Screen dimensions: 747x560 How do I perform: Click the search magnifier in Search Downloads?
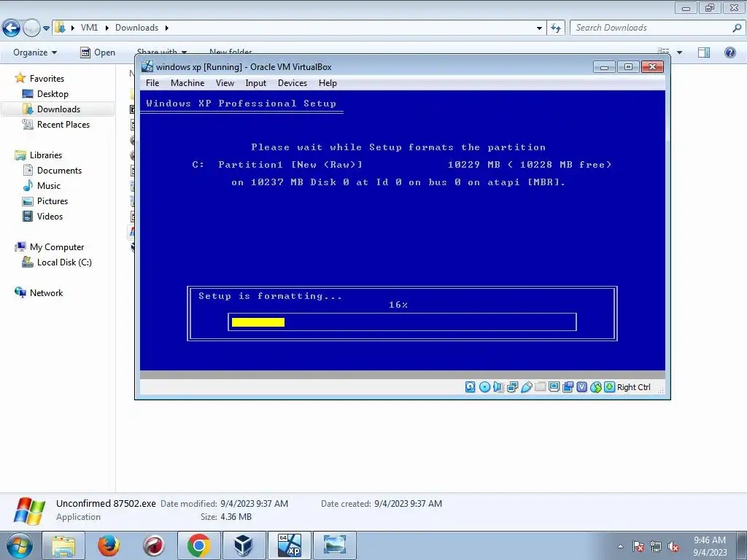click(x=737, y=28)
